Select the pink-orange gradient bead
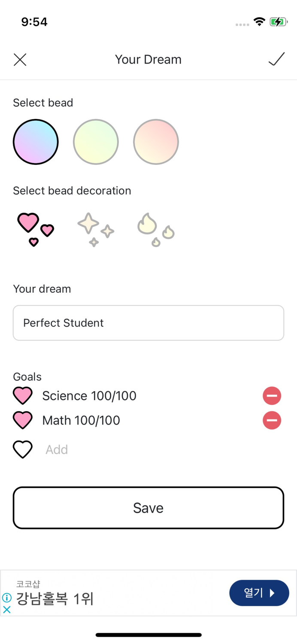 [x=155, y=142]
